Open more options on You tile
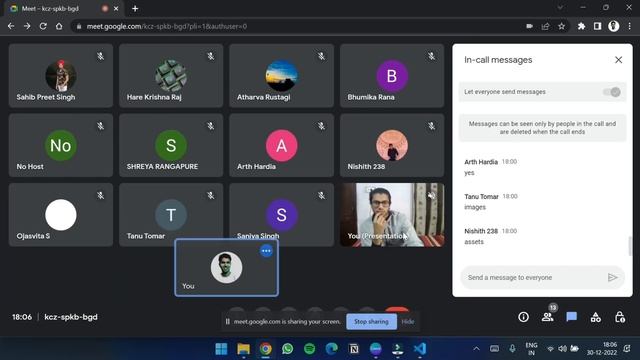Screen dimensions: 640x360 [x=266, y=251]
